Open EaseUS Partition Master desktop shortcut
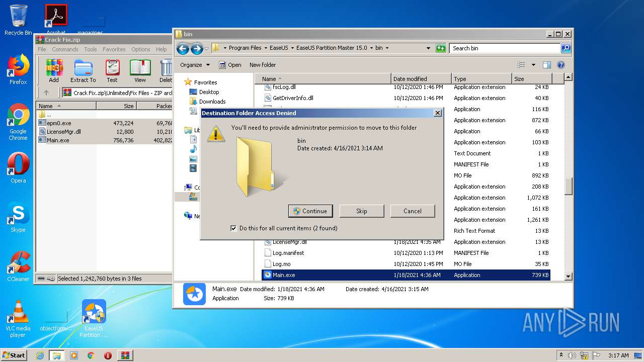Screen dimensions: 644x362 pos(94,319)
